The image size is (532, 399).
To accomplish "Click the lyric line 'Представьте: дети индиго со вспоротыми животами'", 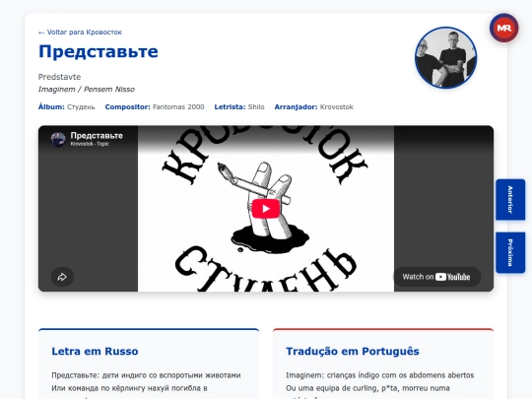I will point(146,375).
